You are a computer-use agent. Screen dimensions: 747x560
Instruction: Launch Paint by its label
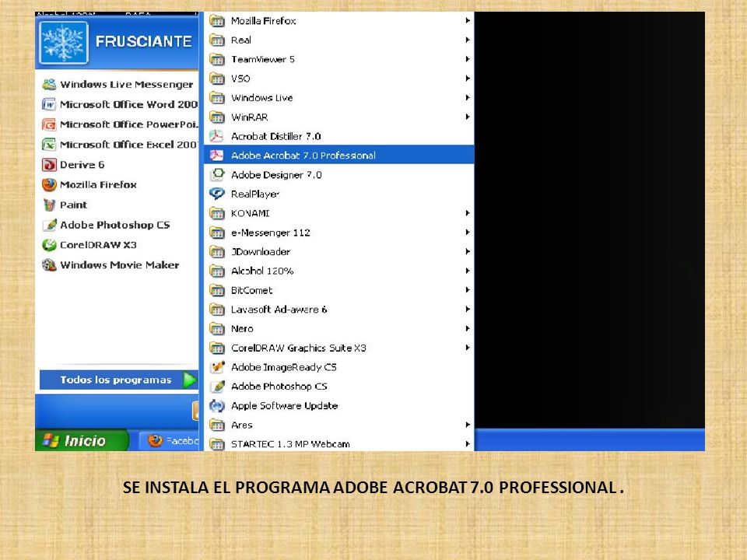(x=73, y=205)
